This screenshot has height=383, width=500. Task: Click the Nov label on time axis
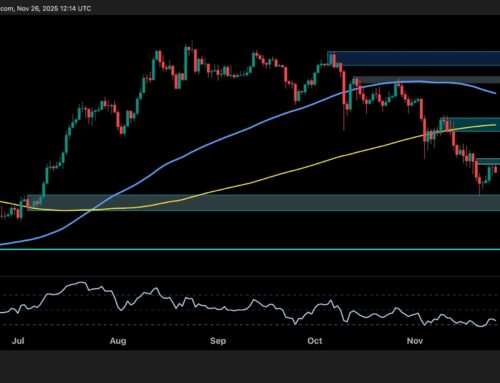click(415, 341)
